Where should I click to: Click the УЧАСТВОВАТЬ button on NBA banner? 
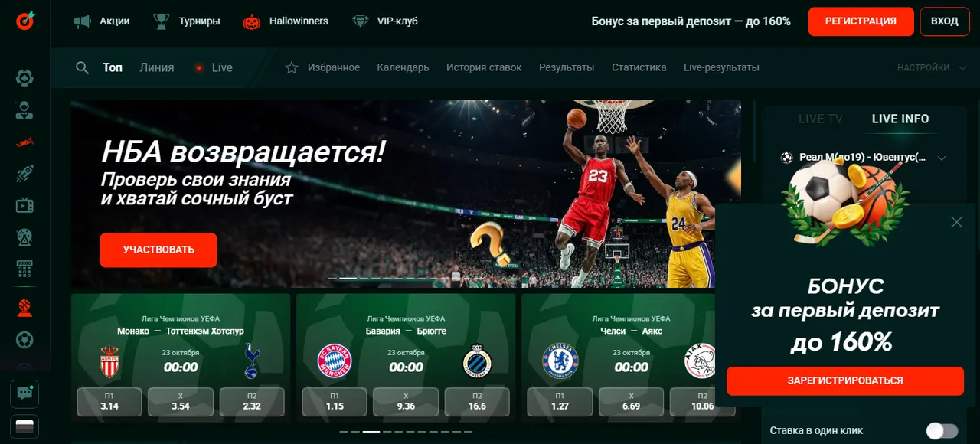(x=158, y=250)
